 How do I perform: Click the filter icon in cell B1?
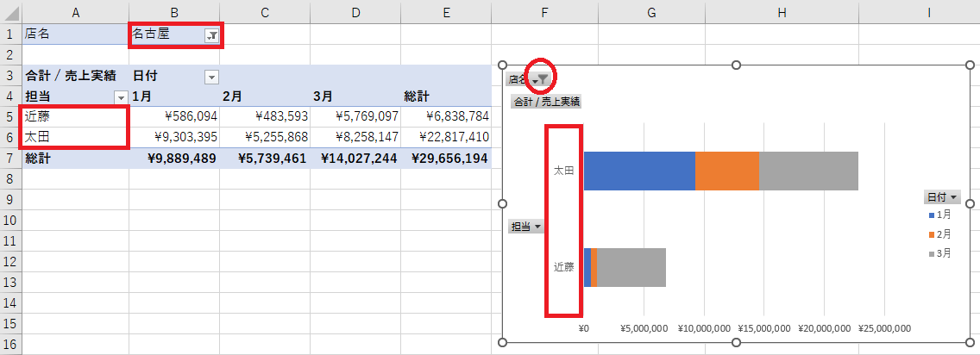(x=211, y=35)
